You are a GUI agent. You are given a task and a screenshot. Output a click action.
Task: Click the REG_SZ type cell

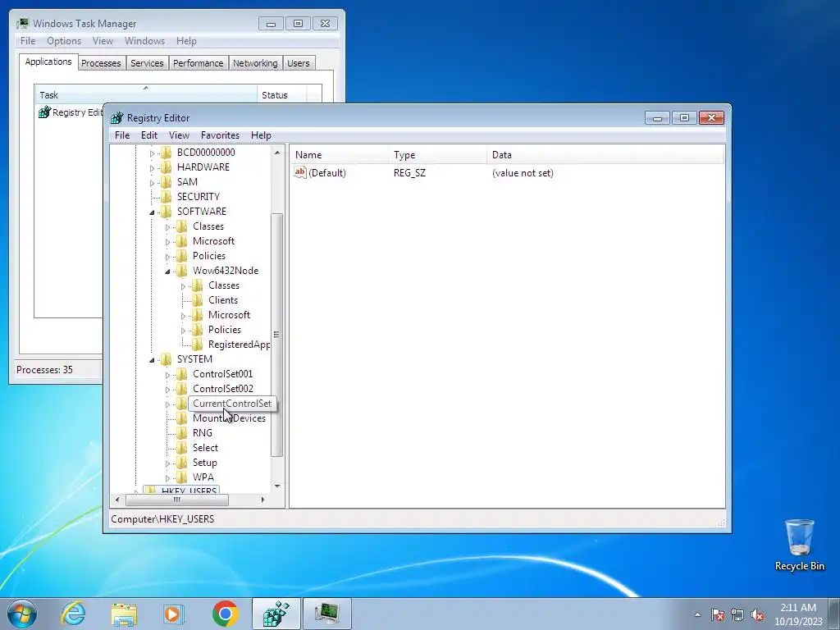pyautogui.click(x=409, y=173)
